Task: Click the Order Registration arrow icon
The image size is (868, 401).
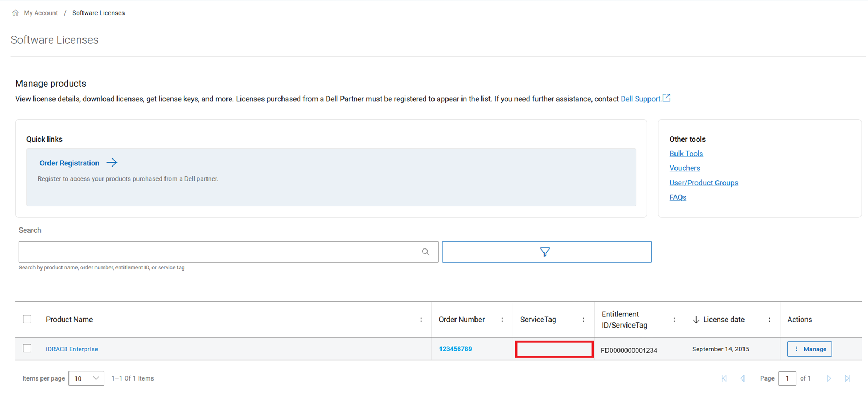Action: coord(112,163)
